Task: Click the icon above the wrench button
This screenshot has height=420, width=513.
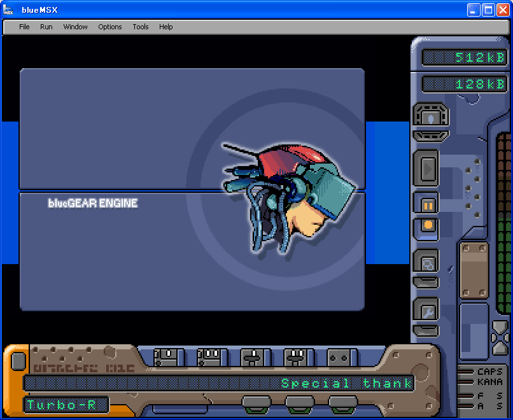Action: click(x=426, y=262)
